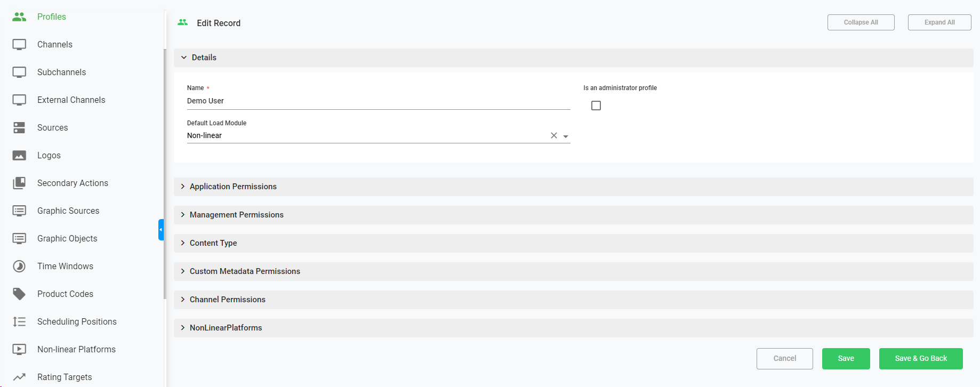Click the Secondary Actions icon
The width and height of the screenshot is (980, 387).
point(19,183)
